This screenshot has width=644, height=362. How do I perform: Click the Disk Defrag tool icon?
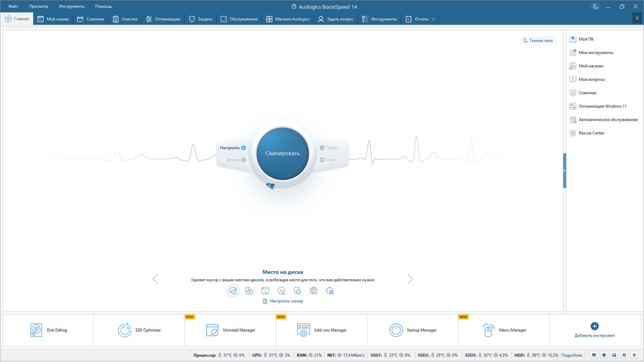tap(36, 330)
